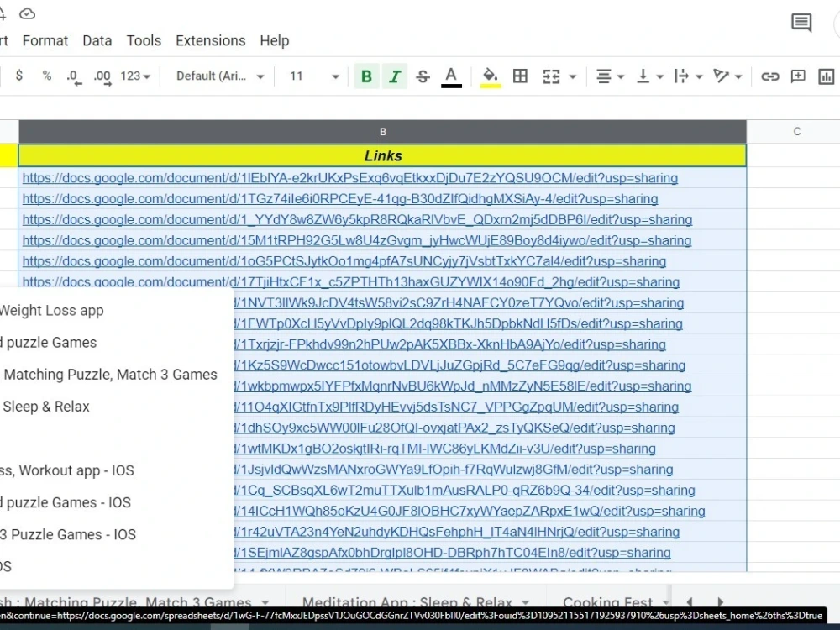Open the link starting 15M1tRPH92G5Lw8U4z
Image resolution: width=840 pixels, height=630 pixels.
(357, 240)
